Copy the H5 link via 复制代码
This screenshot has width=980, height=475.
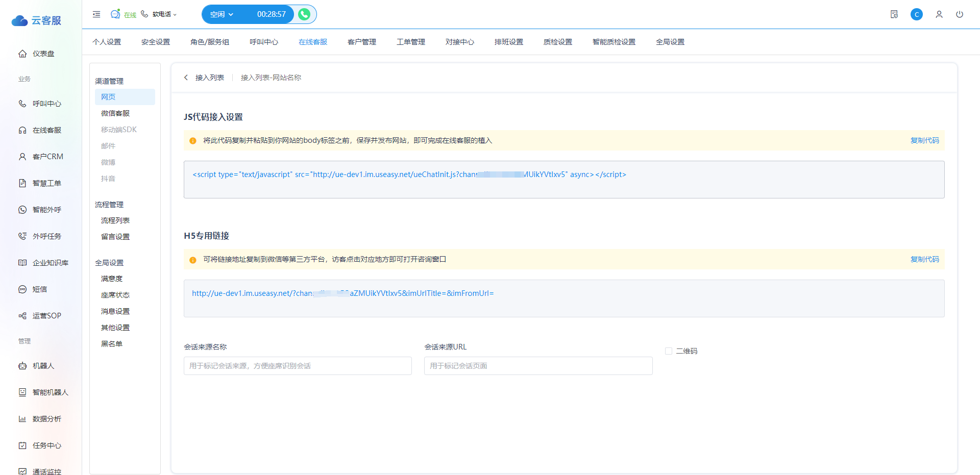pos(924,259)
